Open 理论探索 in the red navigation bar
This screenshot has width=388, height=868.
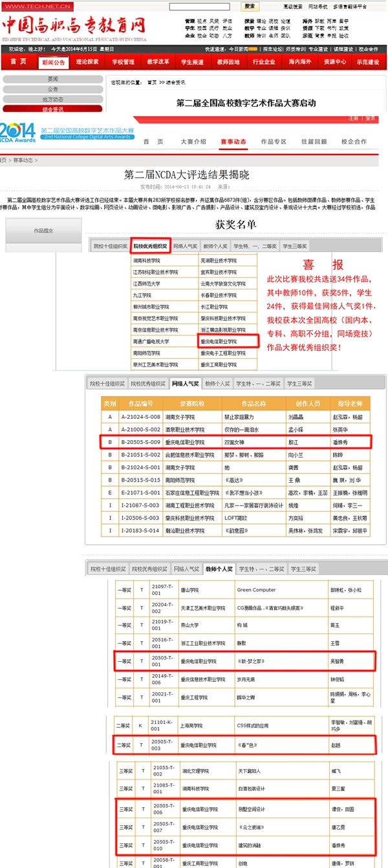(x=88, y=62)
